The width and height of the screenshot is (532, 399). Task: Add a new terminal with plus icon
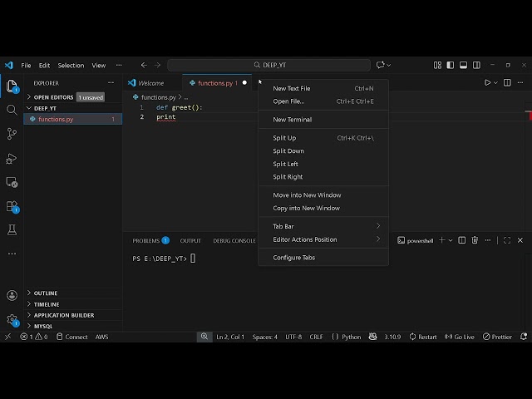441,240
